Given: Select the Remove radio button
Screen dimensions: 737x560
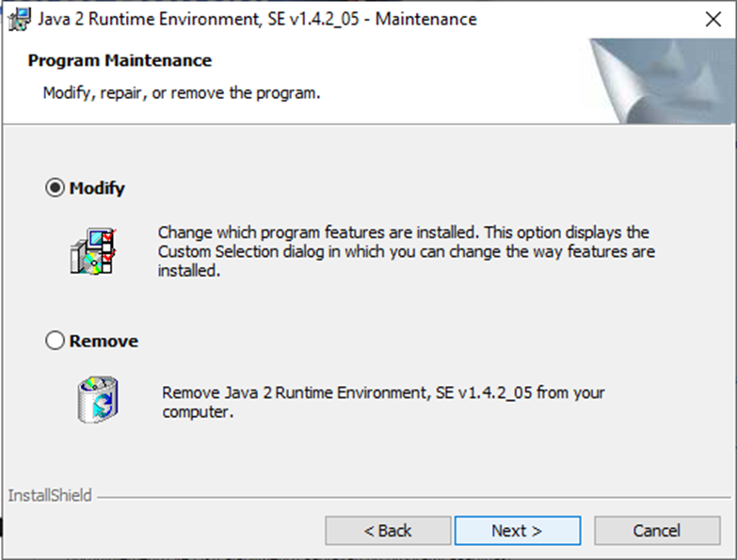Looking at the screenshot, I should (x=55, y=341).
